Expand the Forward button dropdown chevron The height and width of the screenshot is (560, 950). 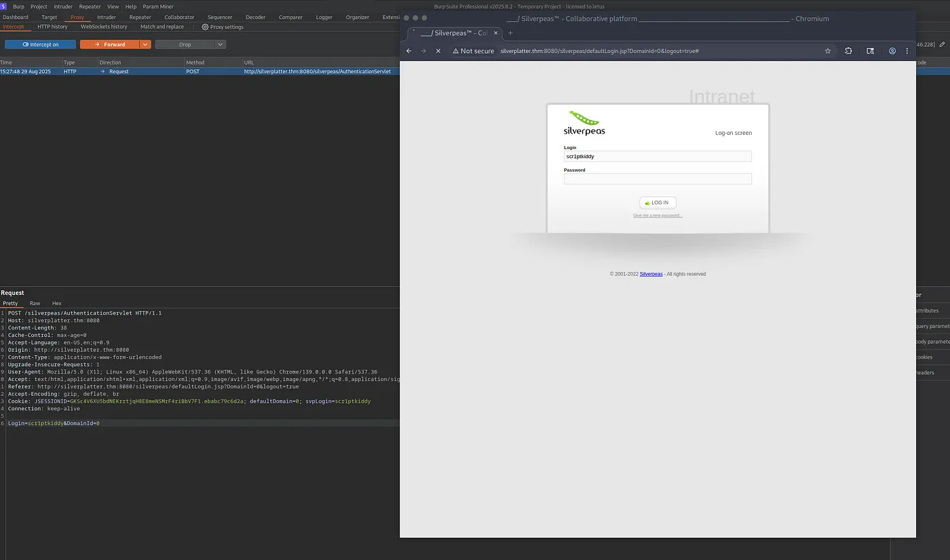pos(145,43)
